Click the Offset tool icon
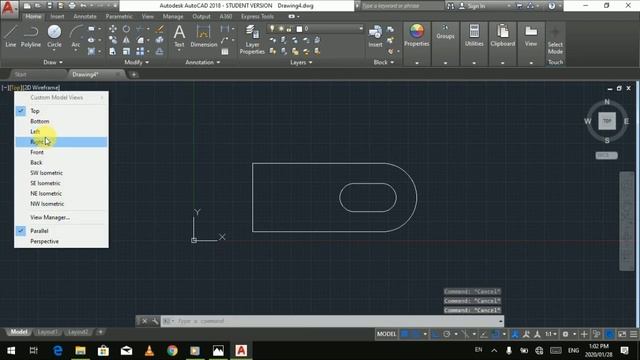Screen dimensions: 640x360 tap(160, 51)
